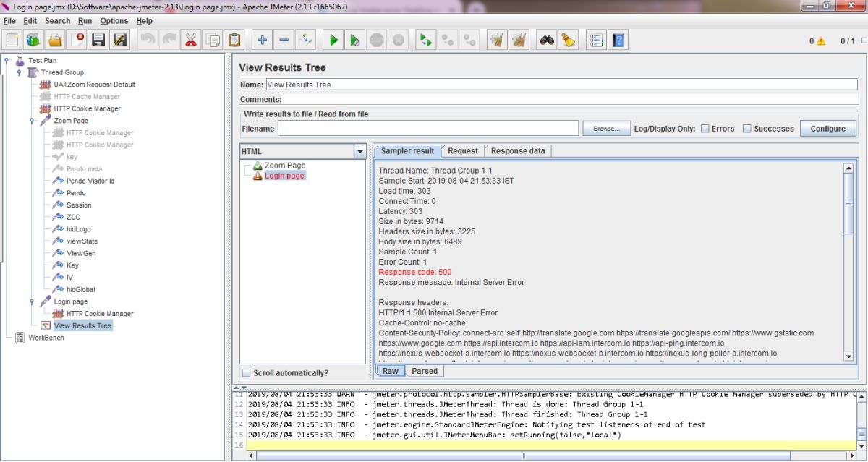868x462 pixels.
Task: Click the Collapse All minus icon
Action: (x=284, y=40)
